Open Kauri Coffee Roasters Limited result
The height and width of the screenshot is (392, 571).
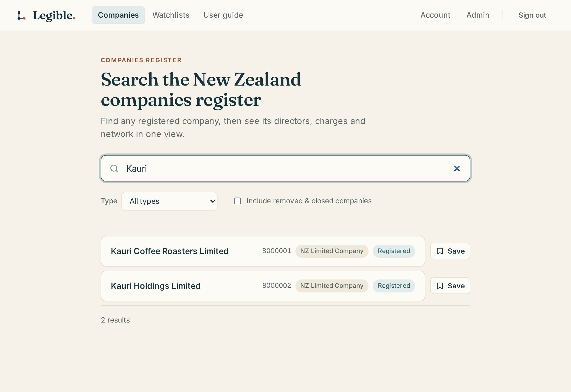click(x=263, y=251)
